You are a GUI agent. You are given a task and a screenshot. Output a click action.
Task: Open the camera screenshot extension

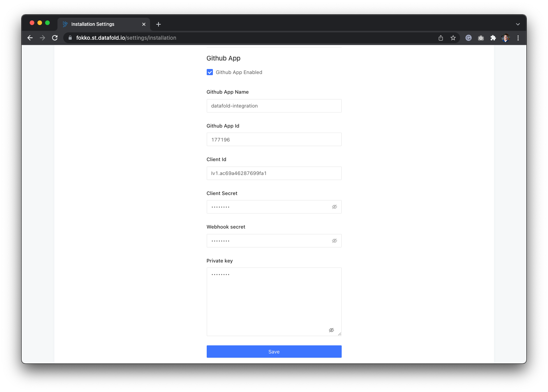(481, 38)
